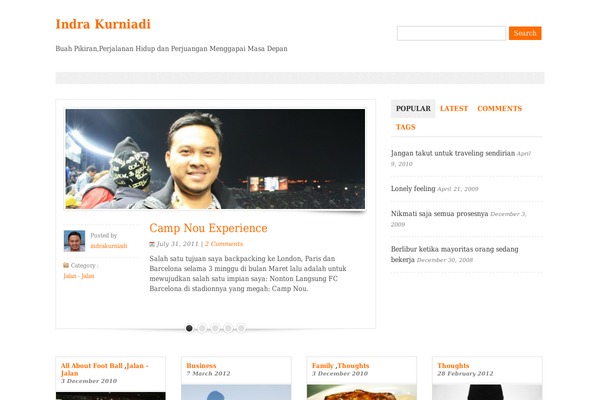
Task: Open the Business category card heading
Action: [x=201, y=366]
